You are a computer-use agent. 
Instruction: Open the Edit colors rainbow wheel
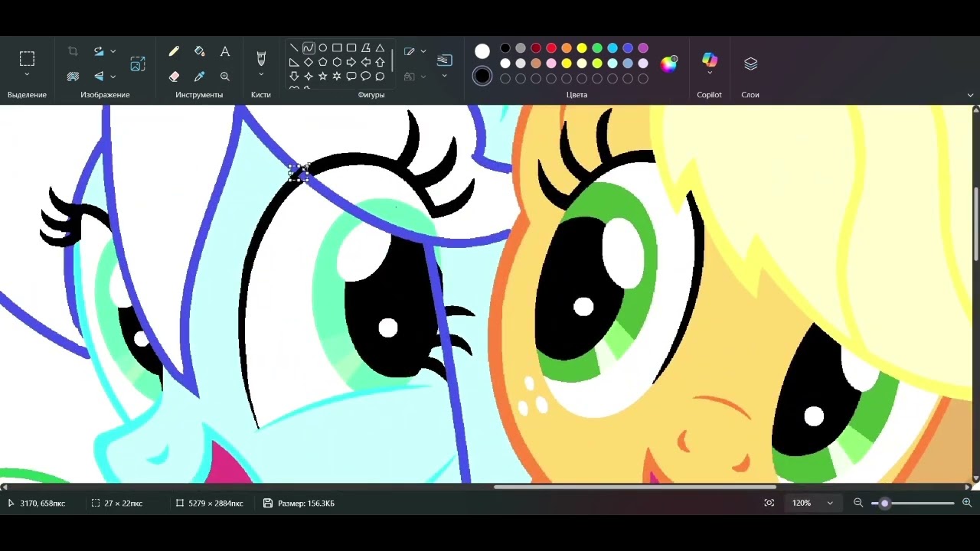pyautogui.click(x=669, y=64)
